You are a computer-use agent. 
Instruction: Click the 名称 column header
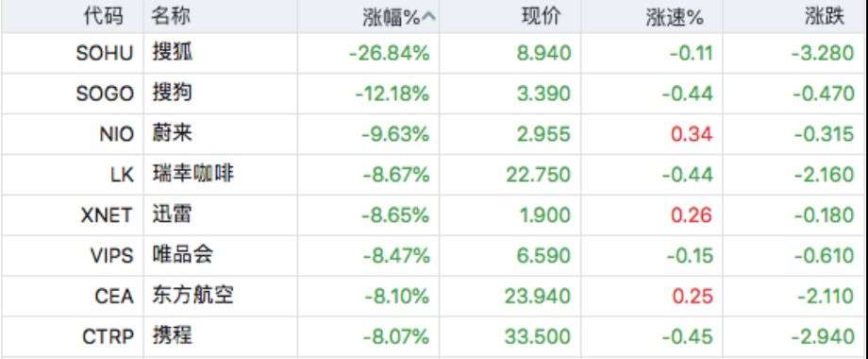click(x=171, y=16)
